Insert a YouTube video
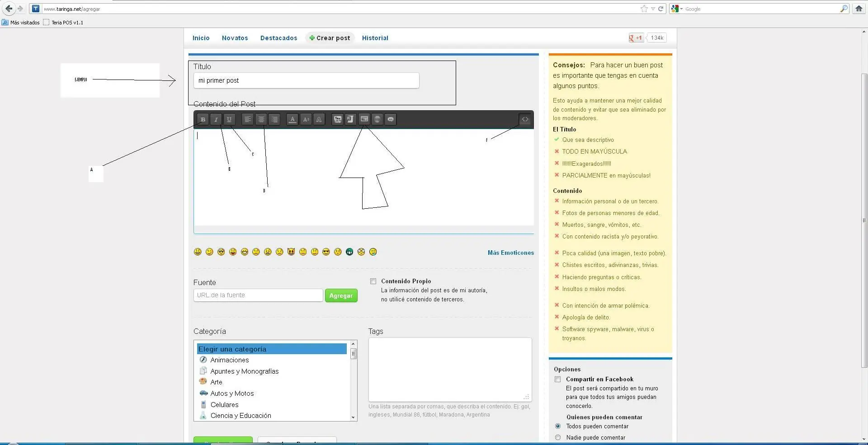Viewport: 868px width, 445px height. click(338, 120)
